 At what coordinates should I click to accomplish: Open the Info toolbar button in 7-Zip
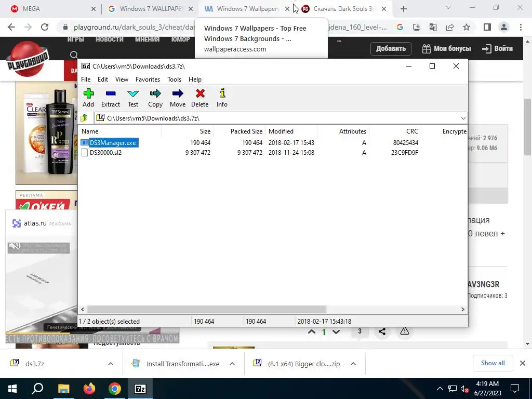click(222, 98)
